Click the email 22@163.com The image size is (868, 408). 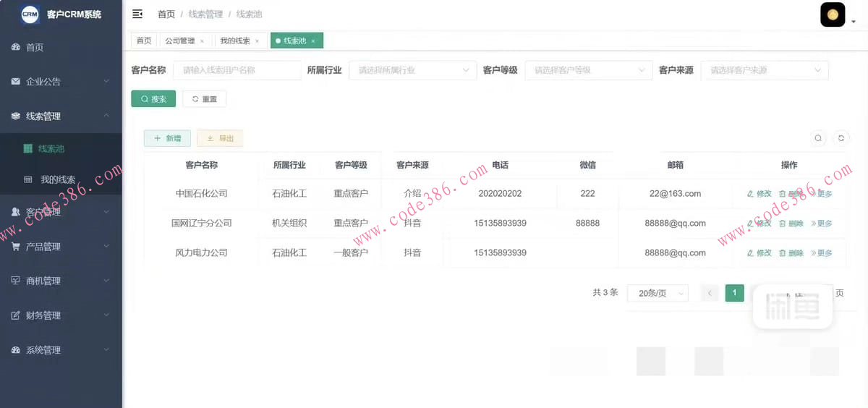675,194
